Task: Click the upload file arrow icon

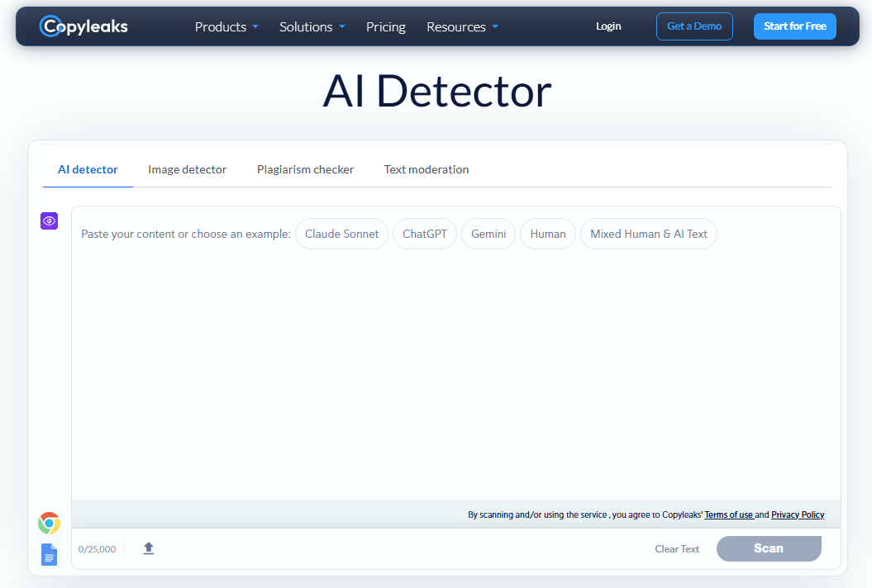Action: [x=149, y=548]
